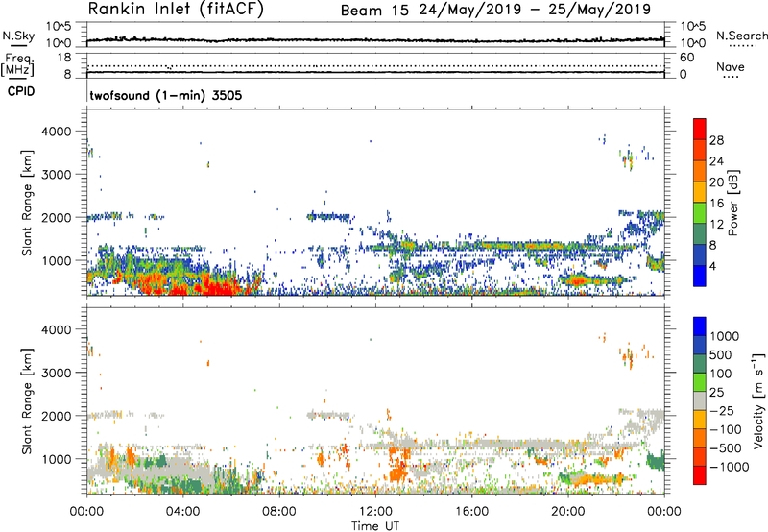Click the red top segment of the power color bar
Viewport: 768px width, 532px height.
tap(700, 129)
